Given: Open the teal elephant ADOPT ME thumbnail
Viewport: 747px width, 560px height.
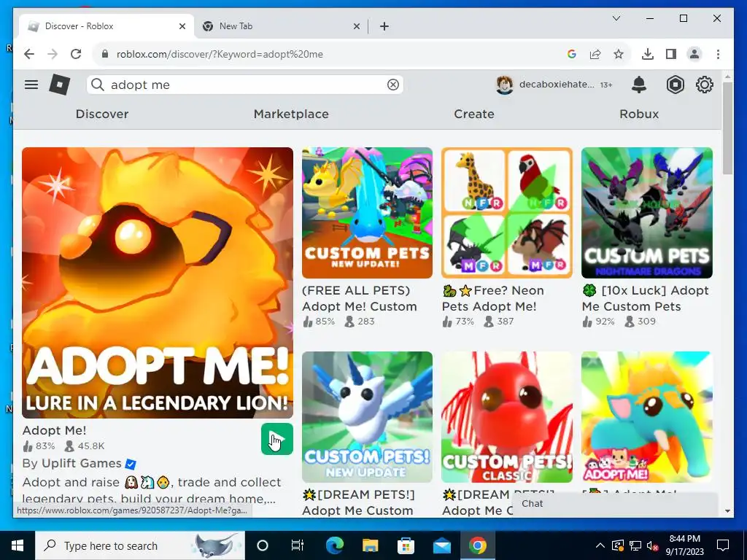Looking at the screenshot, I should point(647,417).
